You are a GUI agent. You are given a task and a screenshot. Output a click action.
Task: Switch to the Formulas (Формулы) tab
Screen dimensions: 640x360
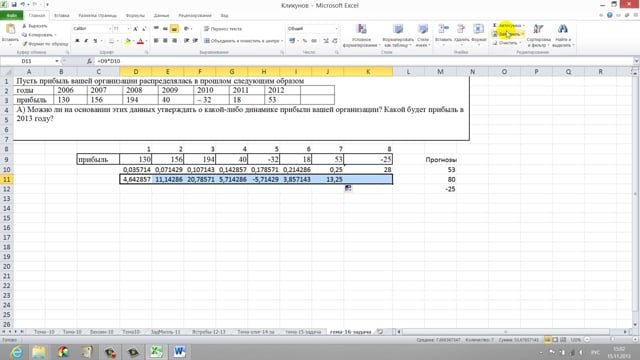point(135,16)
